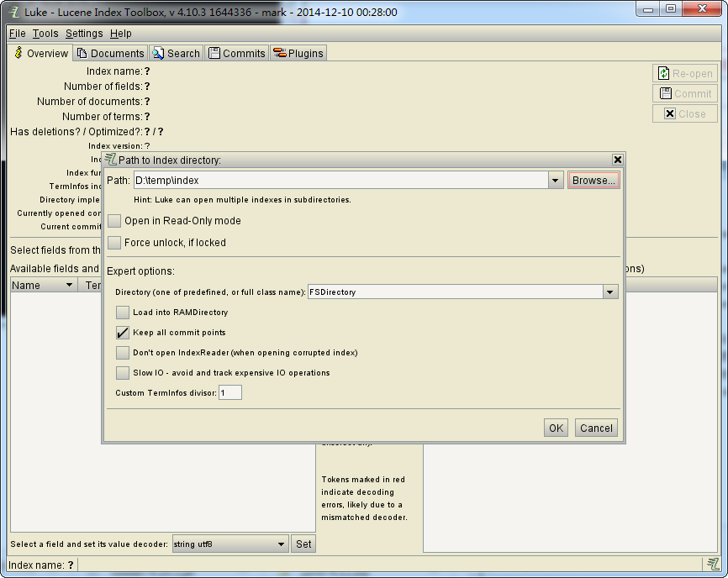Click the Search tab magnifier icon
728x578 pixels.
pos(158,53)
